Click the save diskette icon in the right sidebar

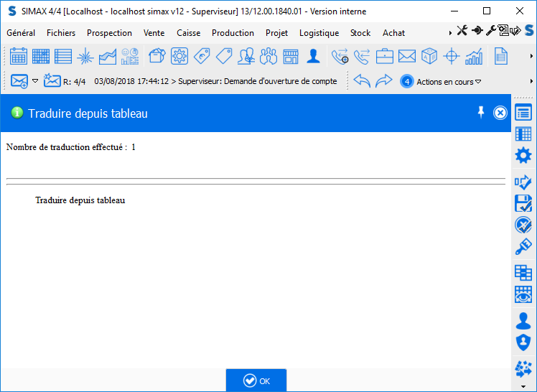[x=523, y=203]
